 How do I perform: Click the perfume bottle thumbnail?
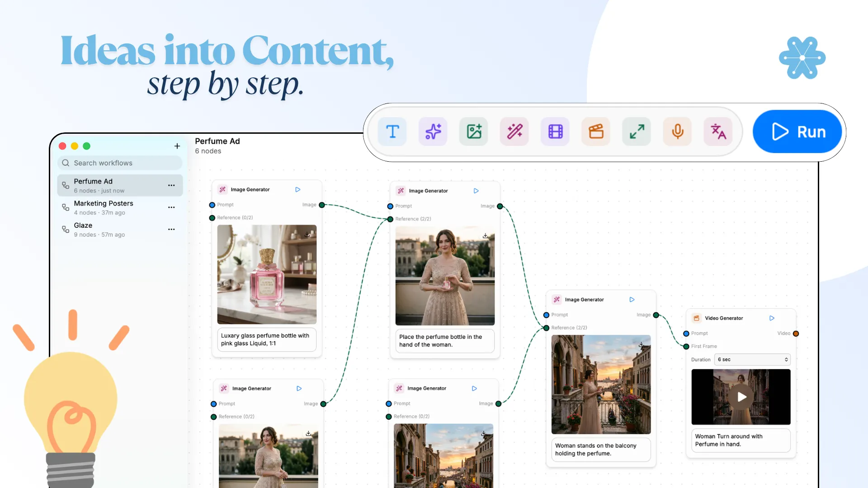pos(267,275)
